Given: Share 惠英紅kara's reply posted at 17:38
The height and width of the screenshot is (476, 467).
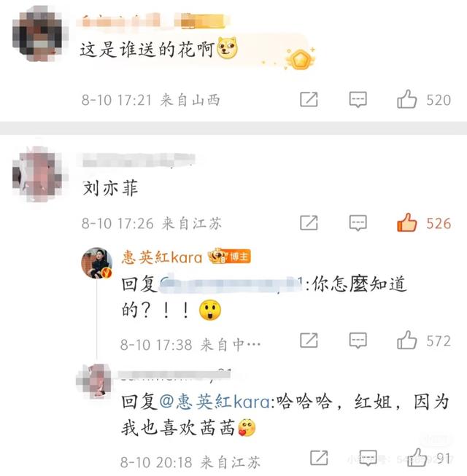Looking at the screenshot, I should pos(309,340).
